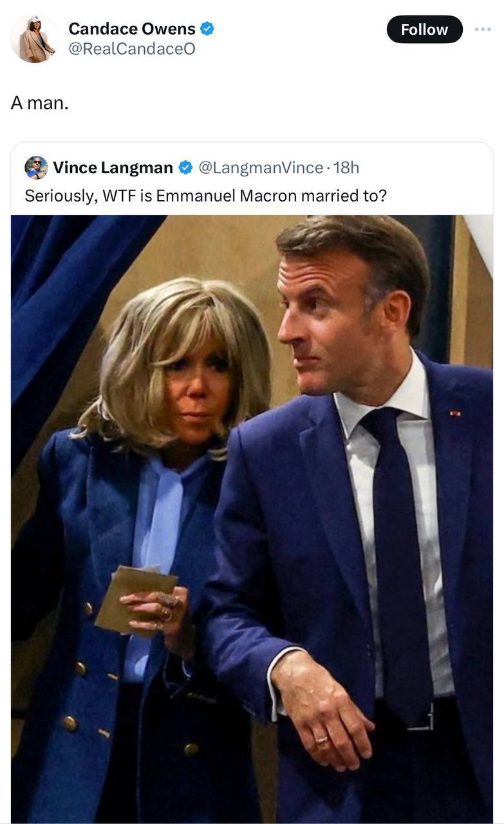Open Candace Owens' profile avatar
Image resolution: width=504 pixels, height=824 pixels.
coord(35,39)
